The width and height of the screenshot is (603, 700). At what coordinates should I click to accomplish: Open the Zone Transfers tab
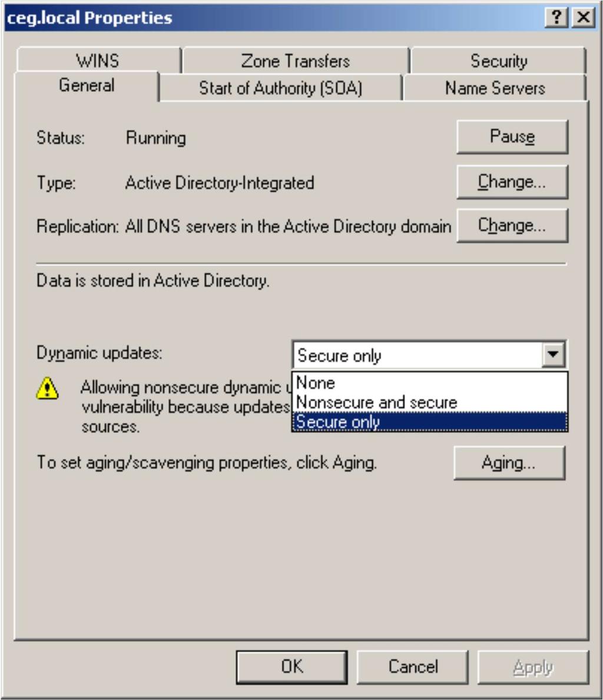click(x=296, y=61)
